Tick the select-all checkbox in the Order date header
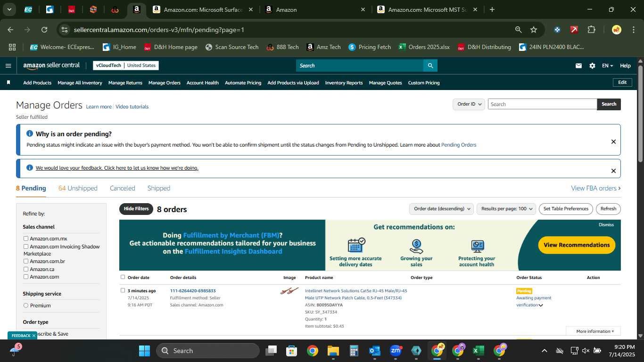 pyautogui.click(x=123, y=277)
